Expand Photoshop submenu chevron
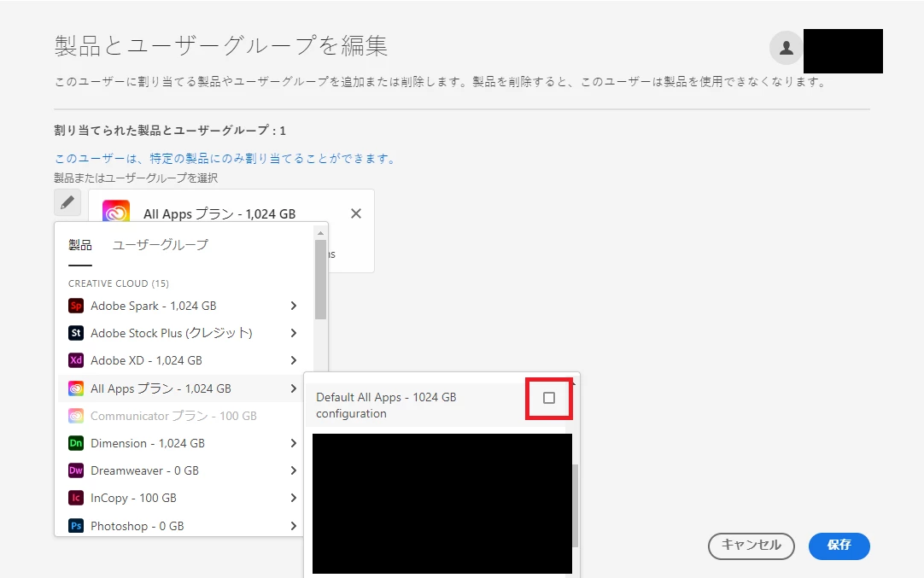This screenshot has width=924, height=578. point(294,526)
